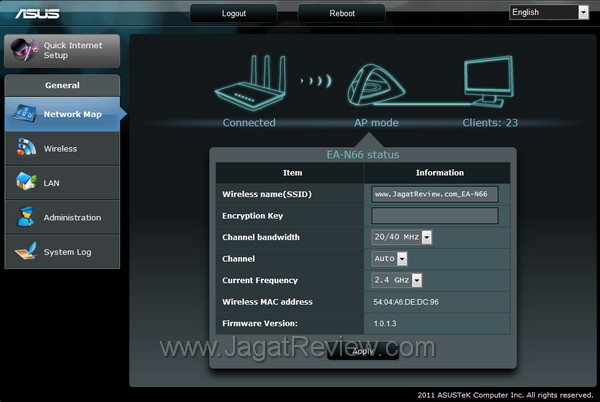Click the Administration person icon

coord(26,216)
